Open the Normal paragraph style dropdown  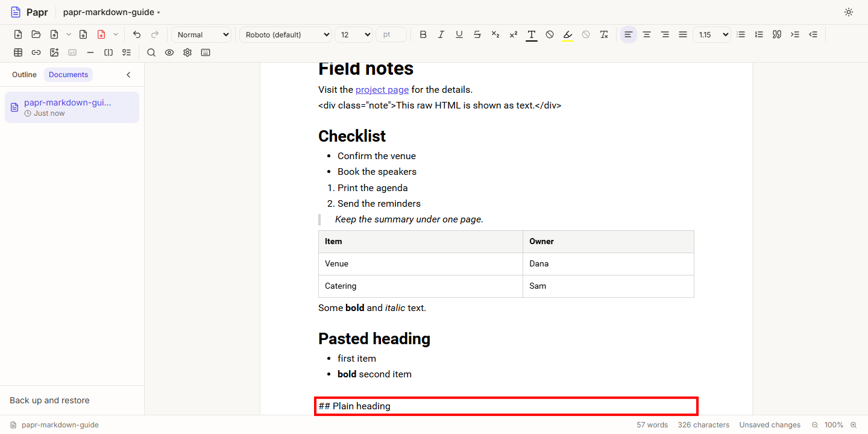pos(201,34)
